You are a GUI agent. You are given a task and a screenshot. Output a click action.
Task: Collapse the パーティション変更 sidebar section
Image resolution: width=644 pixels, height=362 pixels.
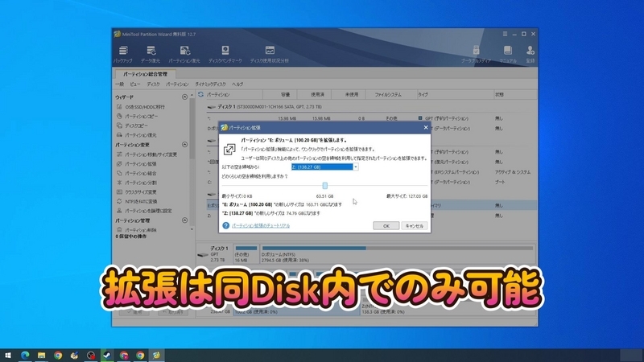(x=184, y=145)
